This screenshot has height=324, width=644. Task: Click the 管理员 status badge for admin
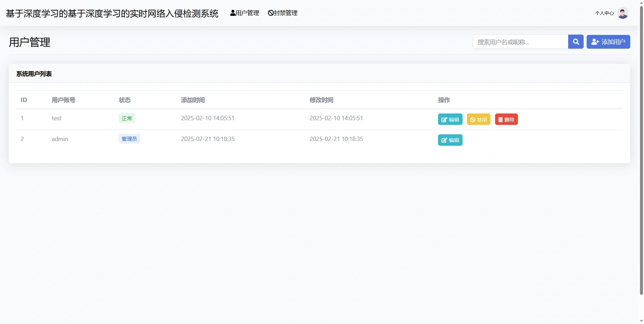(x=129, y=139)
